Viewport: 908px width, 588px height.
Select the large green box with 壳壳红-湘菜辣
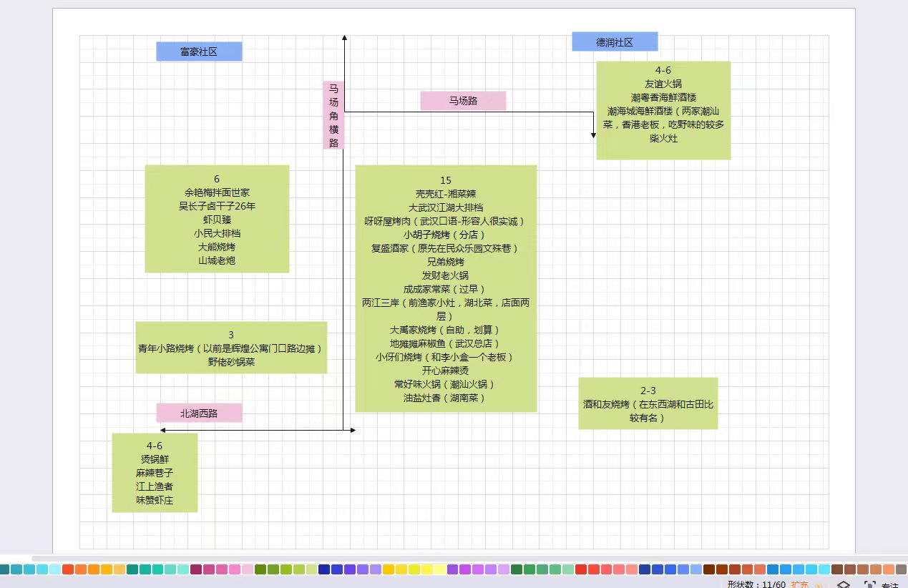(446, 288)
